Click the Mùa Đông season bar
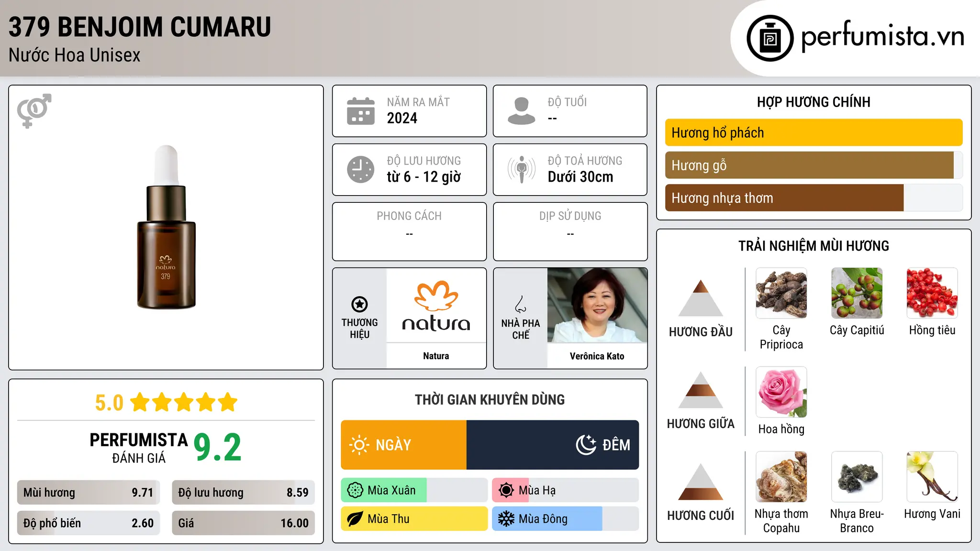 click(x=566, y=519)
